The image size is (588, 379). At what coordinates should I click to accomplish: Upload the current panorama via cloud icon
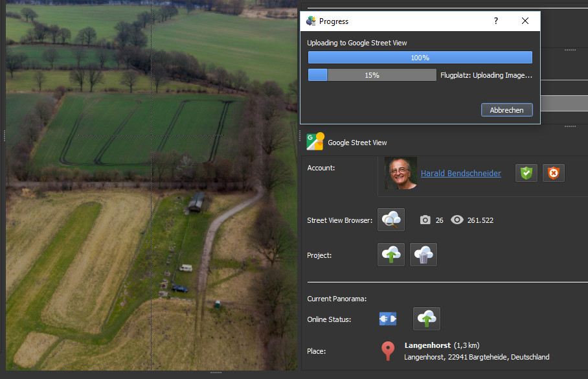[x=426, y=319]
